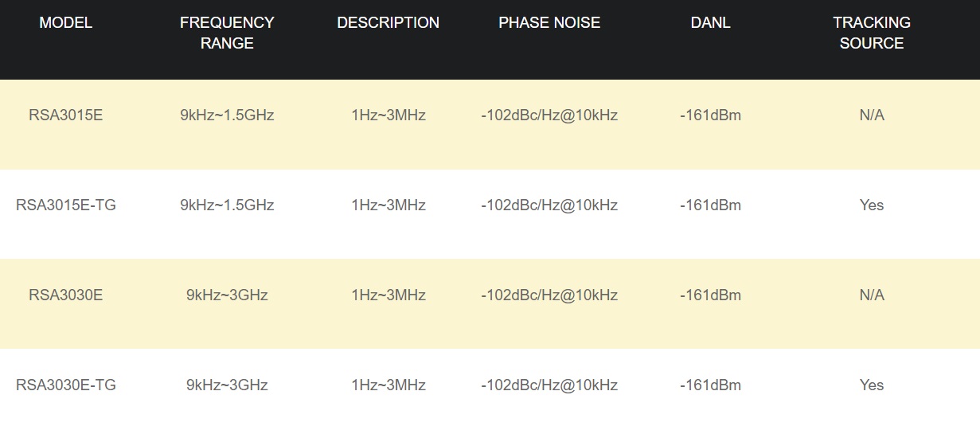Select the RSA3030E model name

point(66,295)
